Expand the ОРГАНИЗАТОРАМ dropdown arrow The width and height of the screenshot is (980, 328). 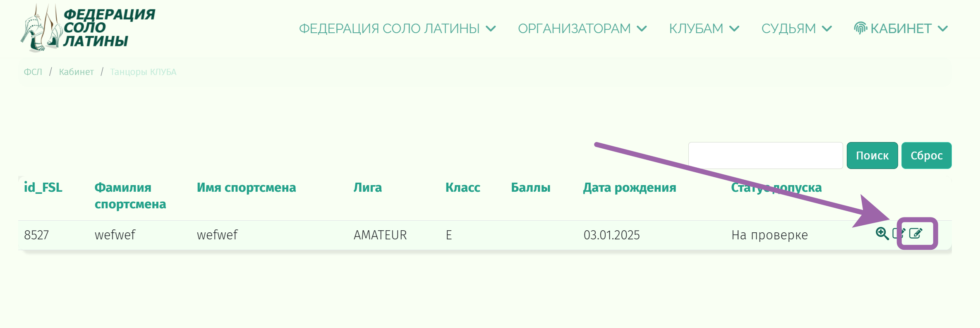click(642, 29)
